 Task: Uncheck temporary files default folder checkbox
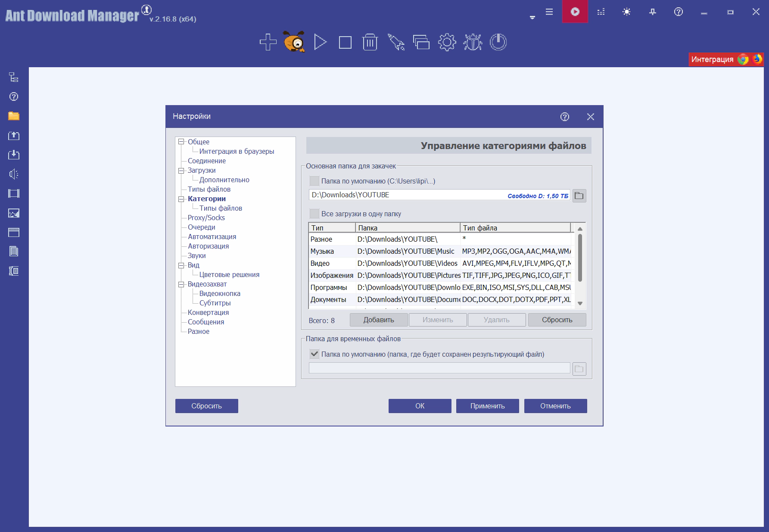click(314, 354)
